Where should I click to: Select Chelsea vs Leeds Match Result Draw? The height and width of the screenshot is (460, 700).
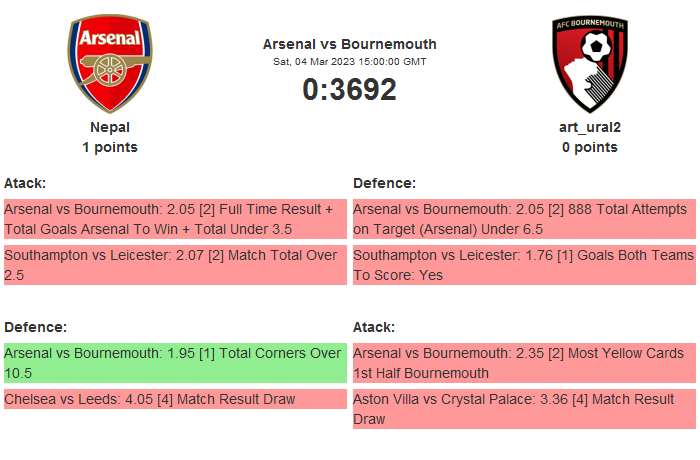click(x=175, y=399)
